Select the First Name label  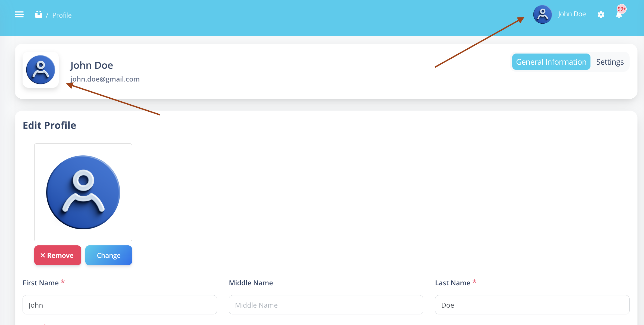(41, 283)
